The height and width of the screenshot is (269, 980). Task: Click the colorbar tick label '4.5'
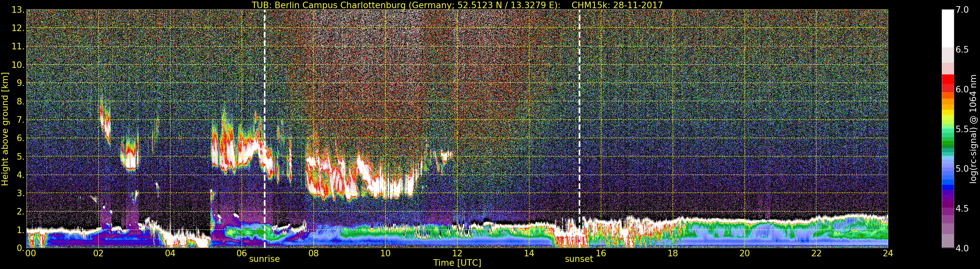(962, 208)
